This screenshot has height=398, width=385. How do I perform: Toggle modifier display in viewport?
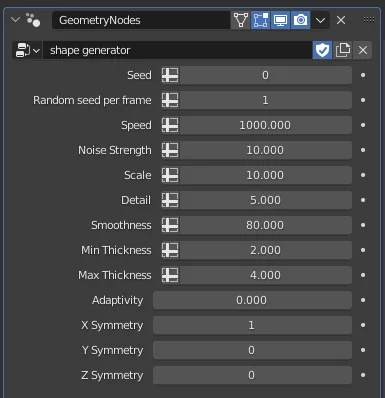coord(280,20)
